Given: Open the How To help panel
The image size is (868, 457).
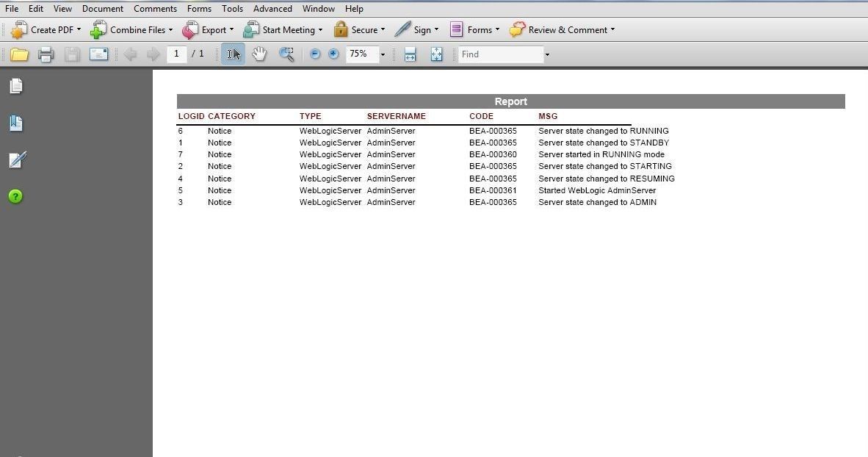Looking at the screenshot, I should click(15, 196).
